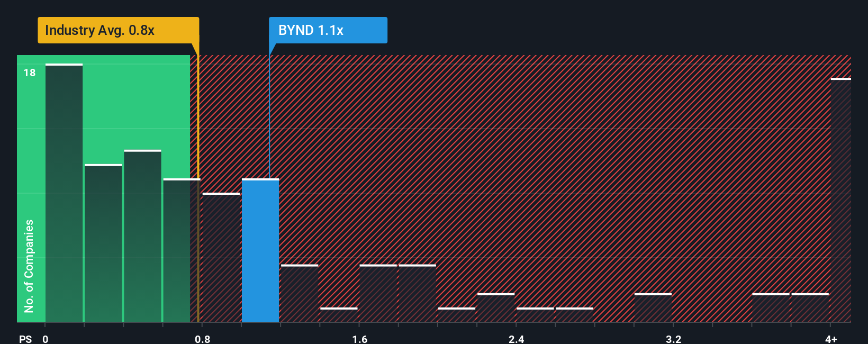This screenshot has width=868, height=344.
Task: Click the 0 x-axis tick label
Action: pyautogui.click(x=46, y=339)
